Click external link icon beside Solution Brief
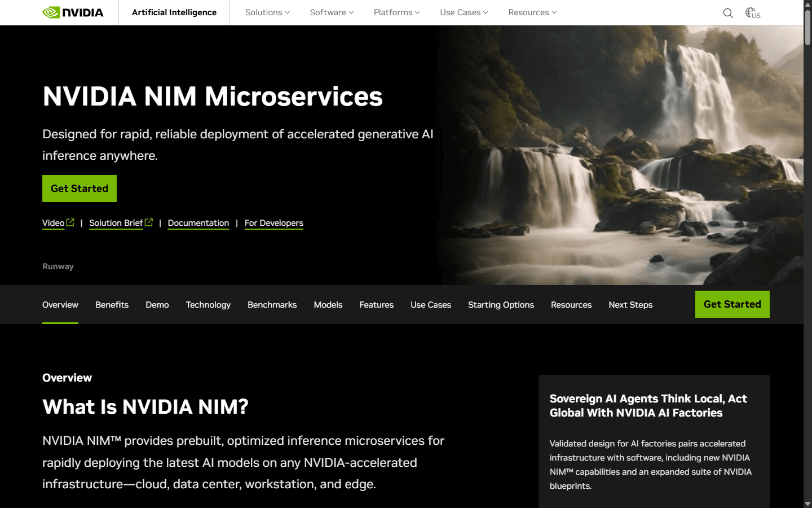812x508 pixels. coord(149,222)
